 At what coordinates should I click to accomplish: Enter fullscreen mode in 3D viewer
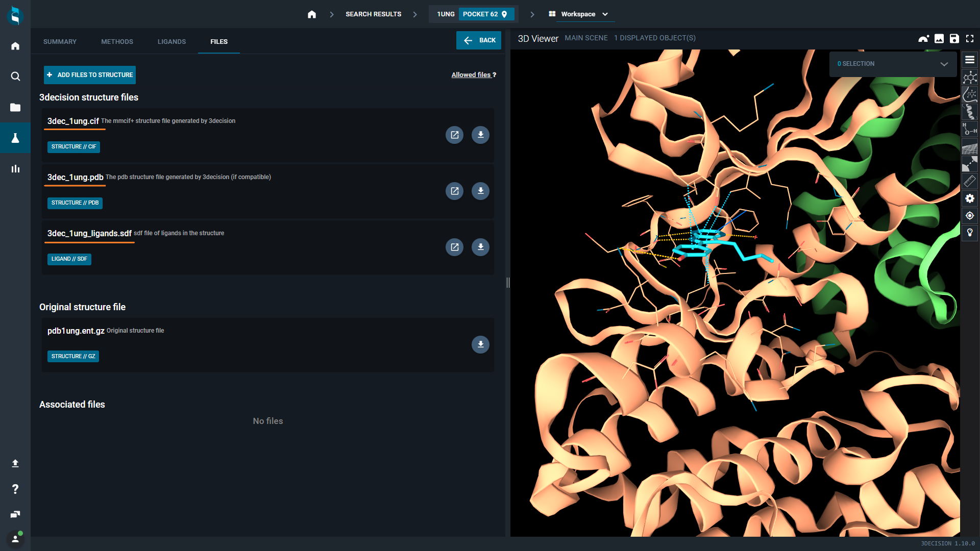[969, 39]
